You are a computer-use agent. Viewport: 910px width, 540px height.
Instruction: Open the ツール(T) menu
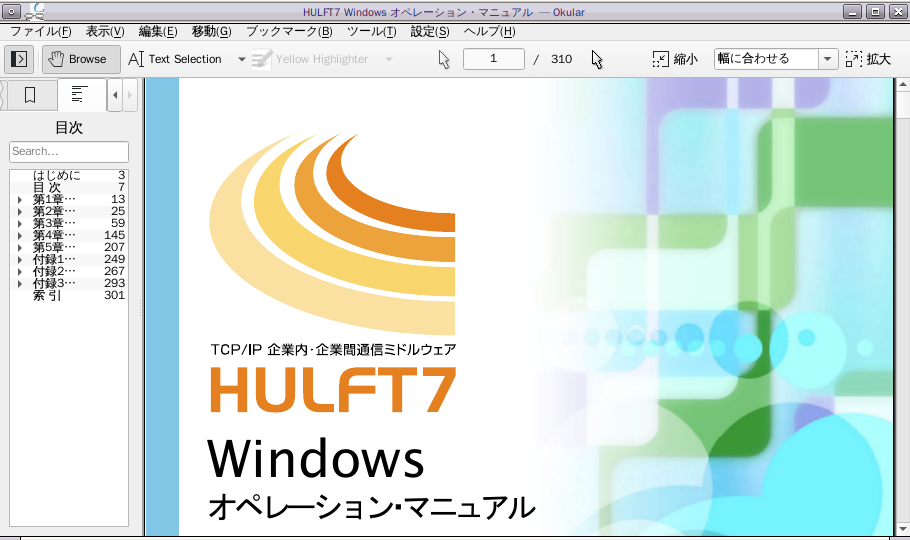371,31
